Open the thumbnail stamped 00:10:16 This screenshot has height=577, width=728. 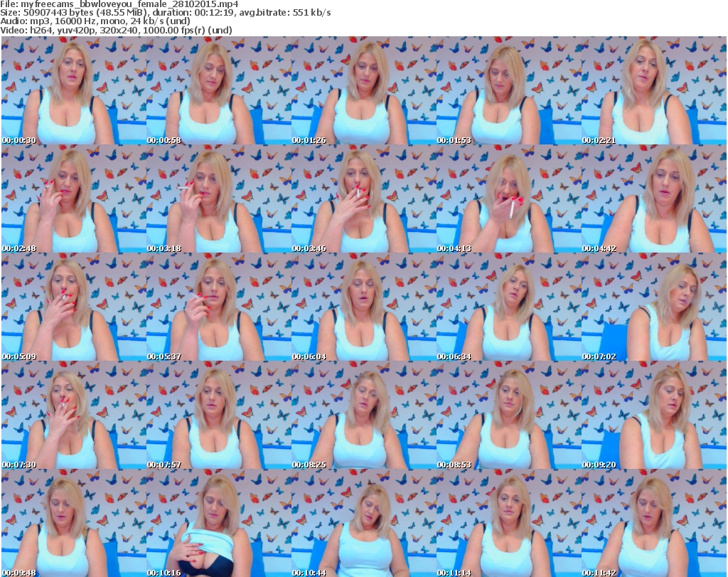coord(219,523)
